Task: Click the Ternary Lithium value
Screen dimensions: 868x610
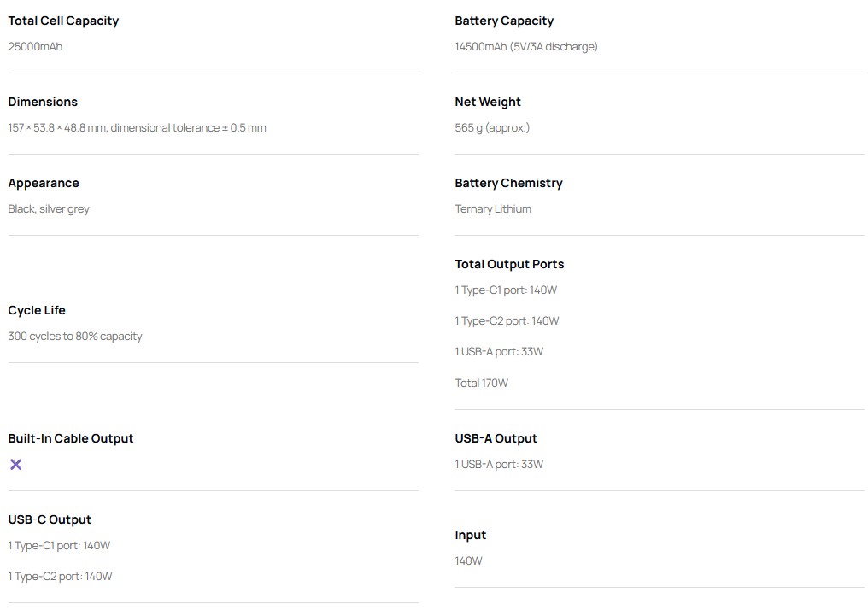Action: [x=493, y=209]
